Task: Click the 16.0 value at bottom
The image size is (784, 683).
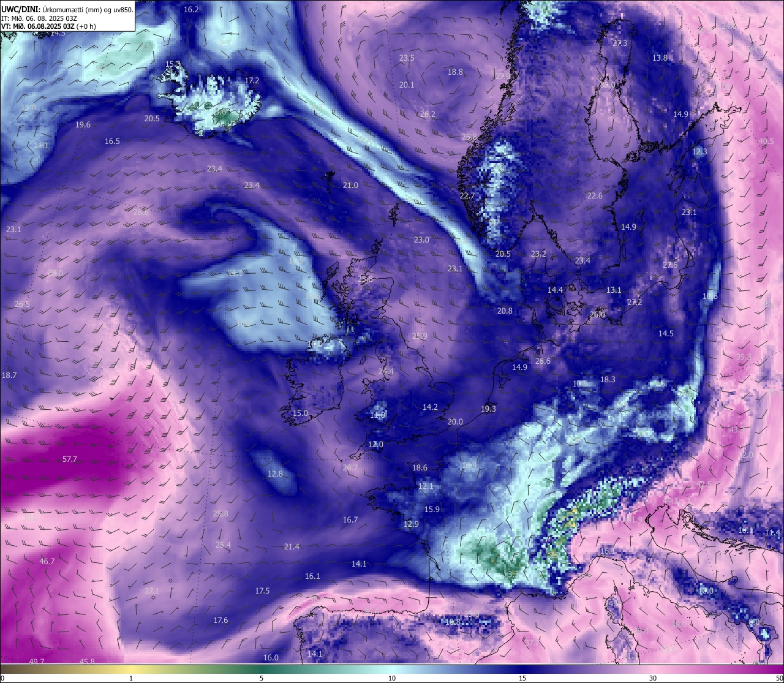Action: 271,658
